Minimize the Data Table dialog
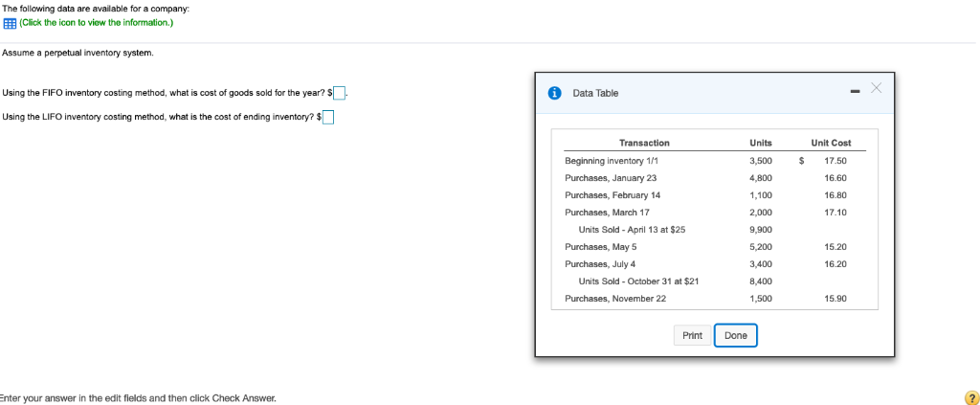The image size is (980, 405). (x=855, y=93)
